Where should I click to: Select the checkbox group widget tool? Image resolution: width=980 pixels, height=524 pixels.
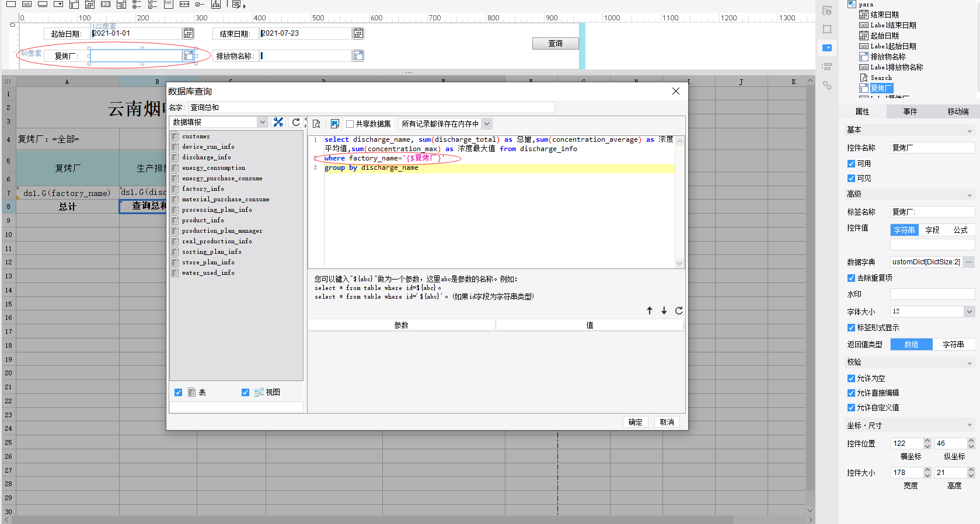click(152, 4)
